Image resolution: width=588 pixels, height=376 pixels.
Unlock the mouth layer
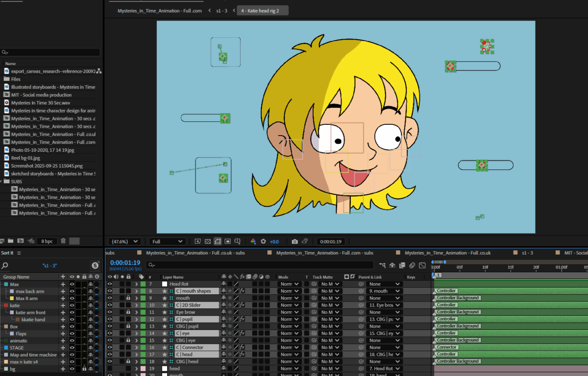[128, 298]
